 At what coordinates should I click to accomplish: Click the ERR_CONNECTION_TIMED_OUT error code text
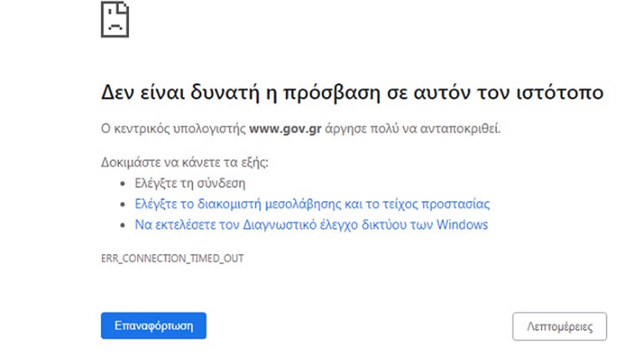(171, 258)
